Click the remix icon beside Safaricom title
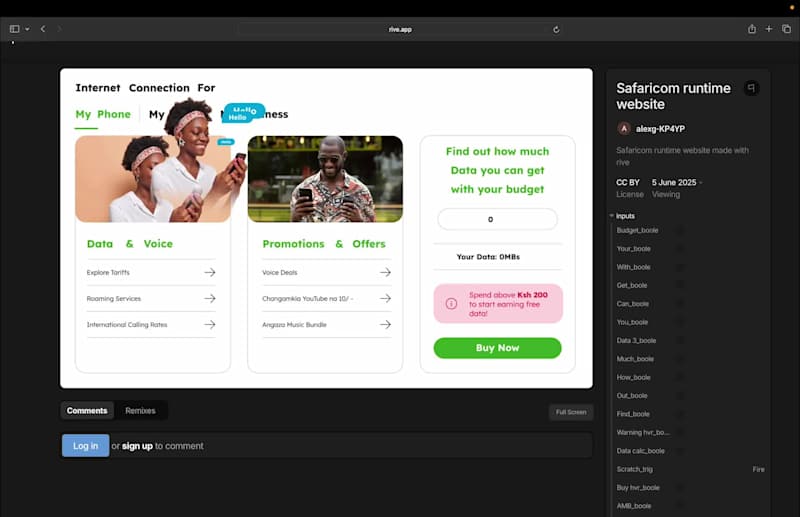This screenshot has width=800, height=517. click(751, 88)
